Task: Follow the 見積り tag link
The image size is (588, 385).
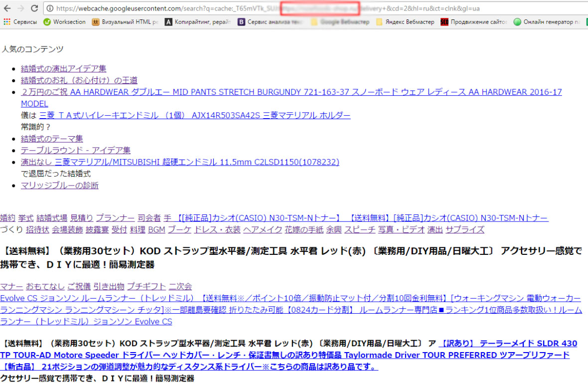Action: point(81,217)
